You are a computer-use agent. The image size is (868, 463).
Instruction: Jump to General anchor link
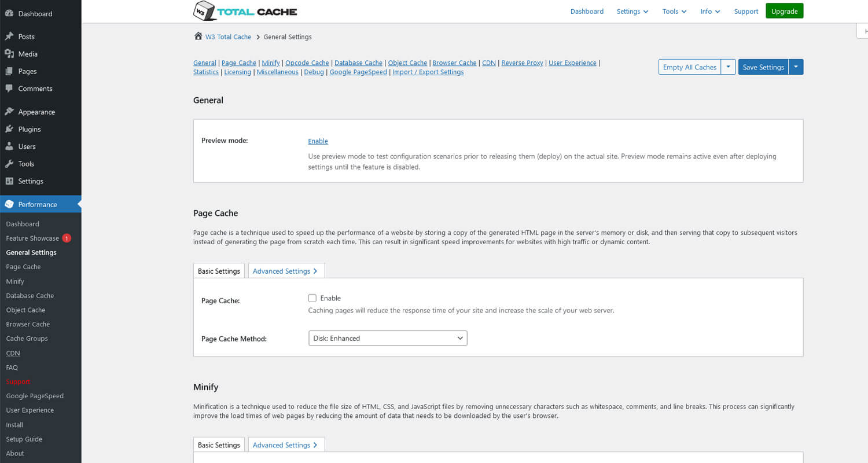tap(205, 63)
